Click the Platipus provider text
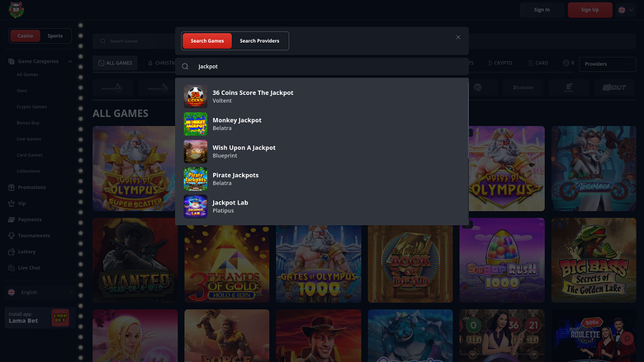Viewport: 644px width, 362px height. (223, 211)
